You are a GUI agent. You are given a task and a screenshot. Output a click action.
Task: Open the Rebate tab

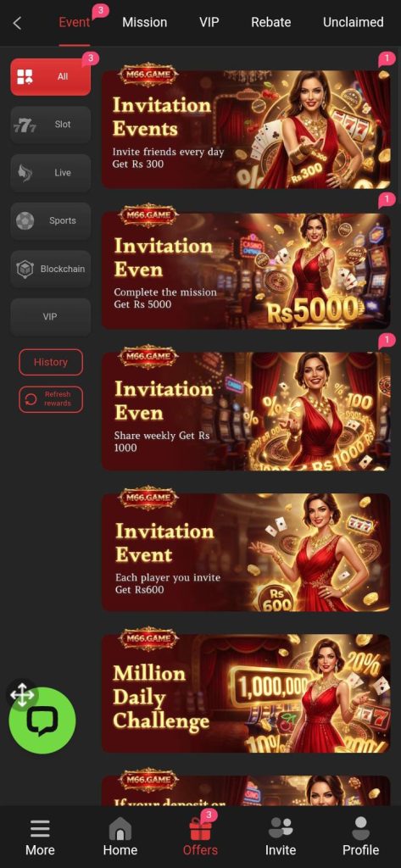tap(270, 22)
